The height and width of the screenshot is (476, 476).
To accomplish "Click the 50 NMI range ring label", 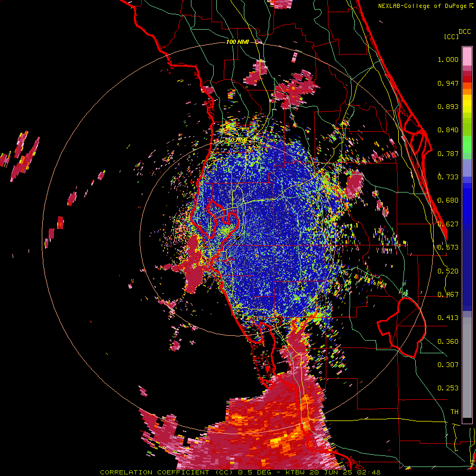I will click(x=237, y=140).
